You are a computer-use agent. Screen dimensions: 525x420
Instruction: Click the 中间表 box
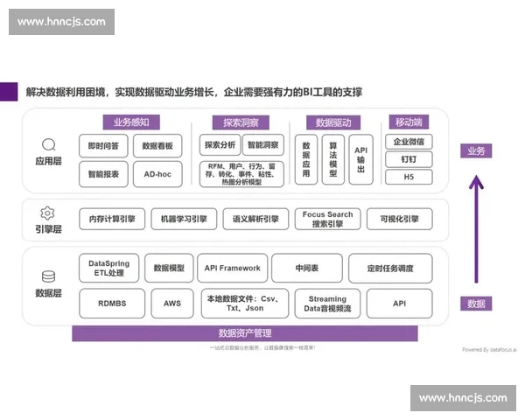(307, 268)
